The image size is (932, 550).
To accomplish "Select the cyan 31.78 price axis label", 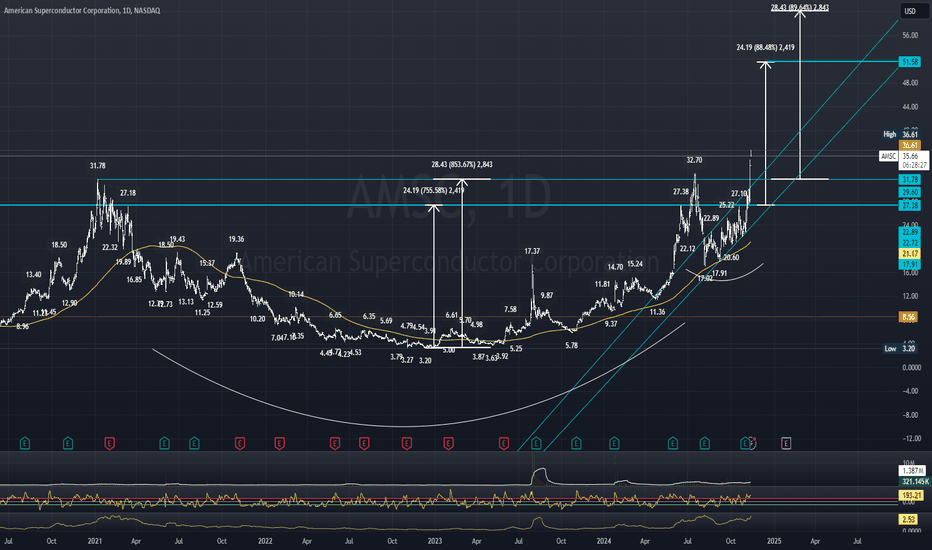I will [909, 180].
